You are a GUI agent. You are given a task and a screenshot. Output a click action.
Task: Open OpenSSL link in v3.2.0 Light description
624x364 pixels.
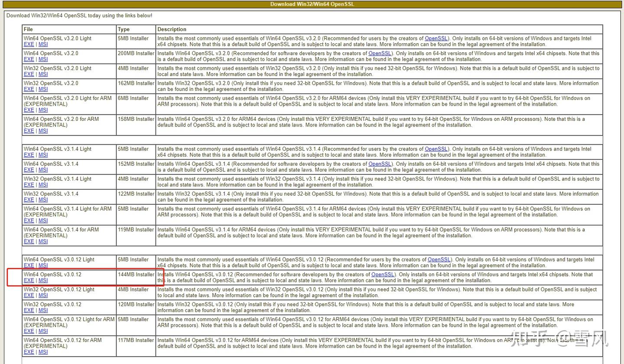[x=436, y=39]
